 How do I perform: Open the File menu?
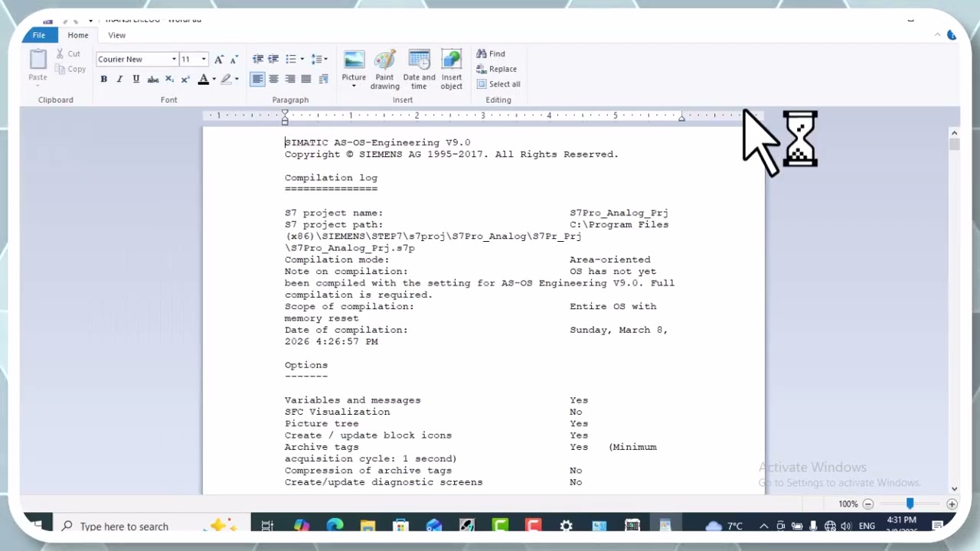point(38,35)
